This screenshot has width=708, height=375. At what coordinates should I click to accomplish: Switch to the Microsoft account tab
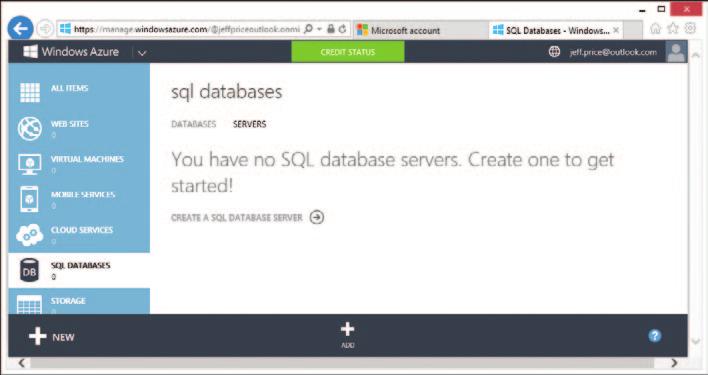pyautogui.click(x=420, y=30)
